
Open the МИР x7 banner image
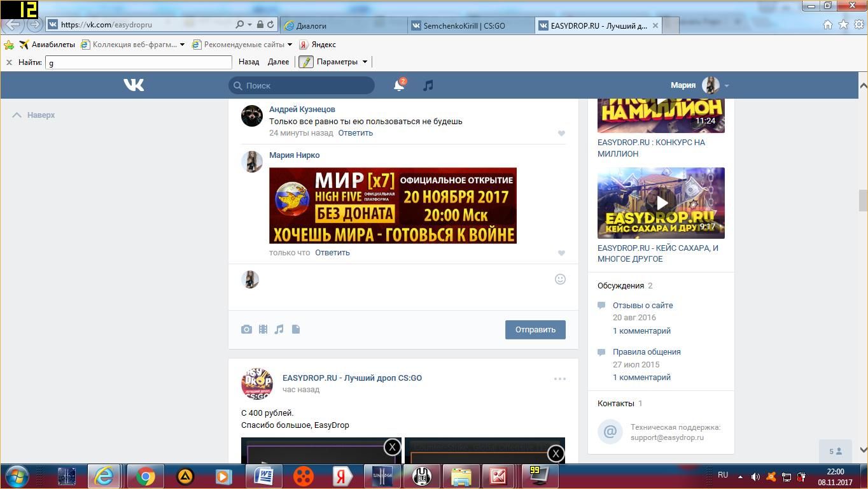[393, 206]
